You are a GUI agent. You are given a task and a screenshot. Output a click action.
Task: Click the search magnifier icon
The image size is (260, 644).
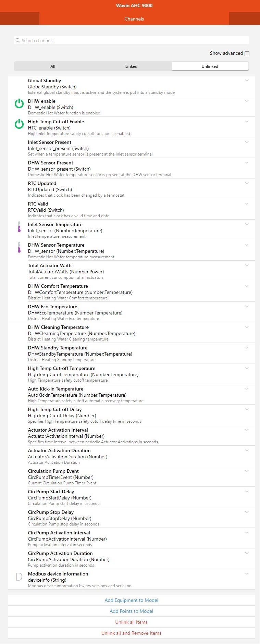18,40
